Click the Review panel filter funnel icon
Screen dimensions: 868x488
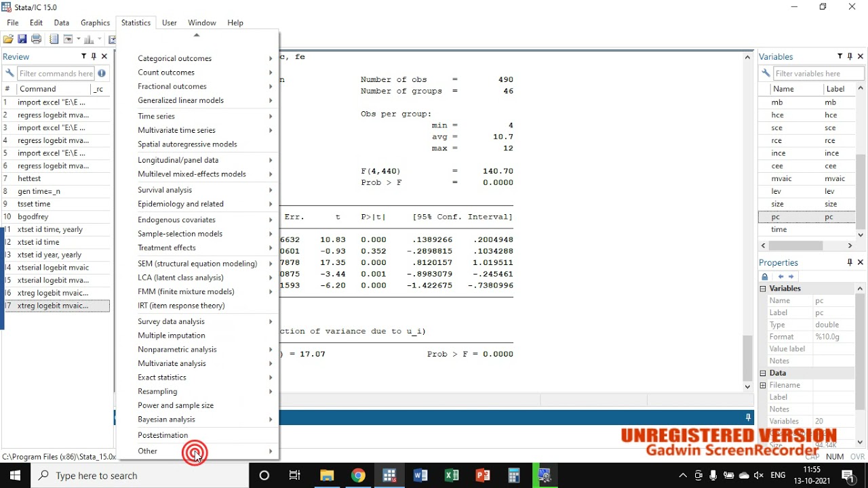pyautogui.click(x=84, y=56)
